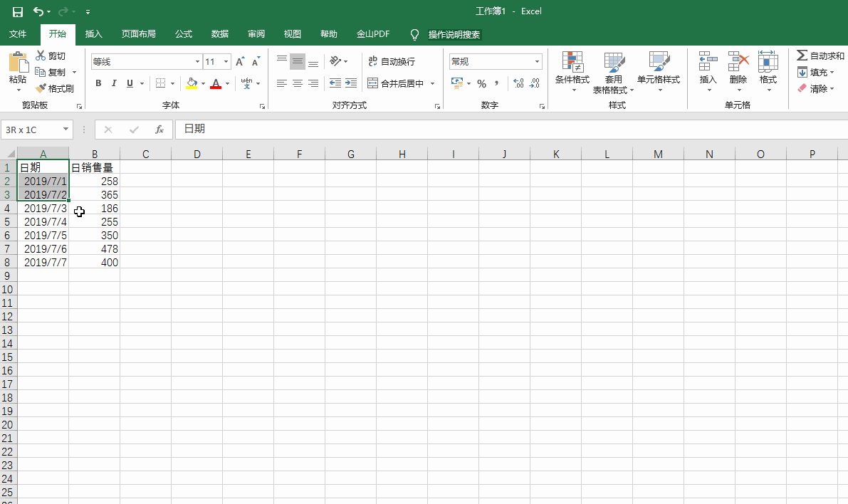
Task: Click the Format Painter (格式刷) icon
Action: point(41,89)
